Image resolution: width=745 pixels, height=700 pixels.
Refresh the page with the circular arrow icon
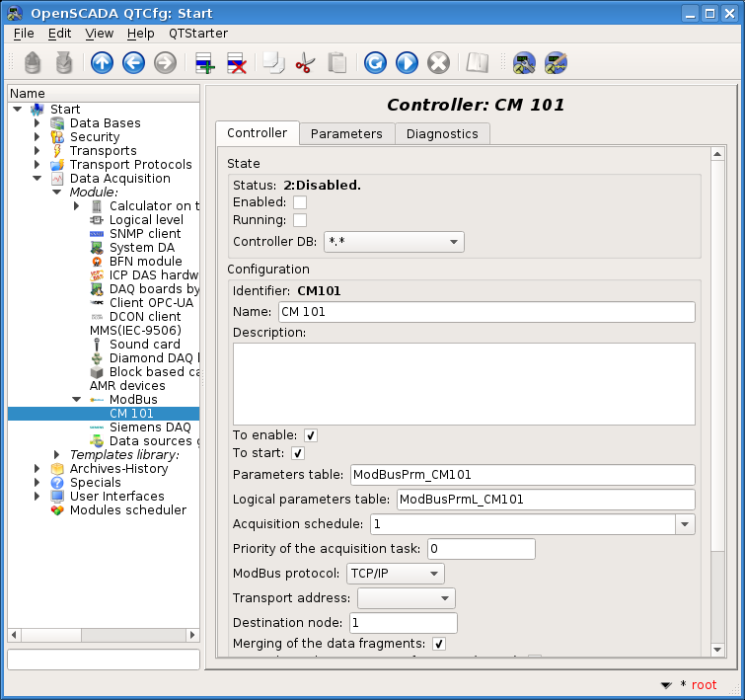coord(375,63)
